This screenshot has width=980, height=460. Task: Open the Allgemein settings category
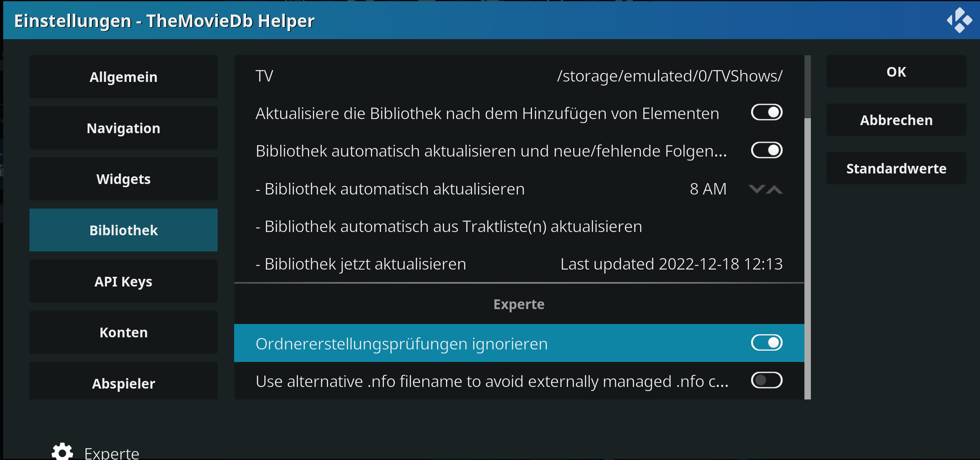click(124, 77)
